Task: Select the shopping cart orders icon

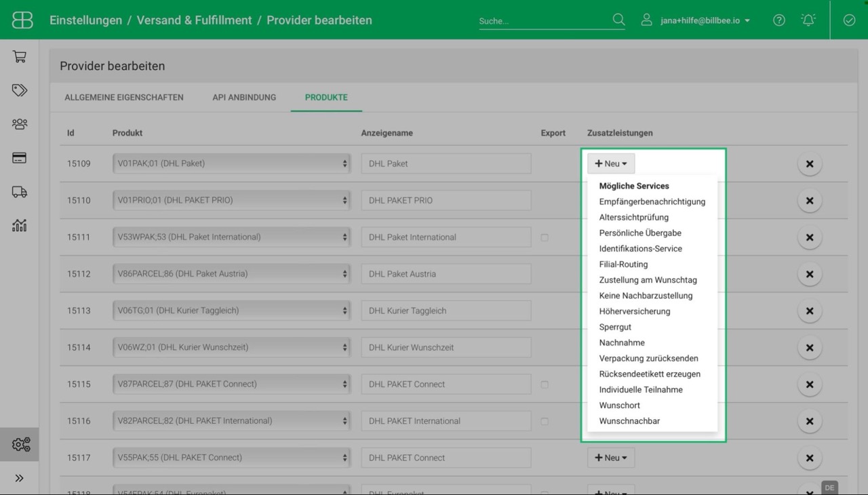Action: pyautogui.click(x=19, y=56)
